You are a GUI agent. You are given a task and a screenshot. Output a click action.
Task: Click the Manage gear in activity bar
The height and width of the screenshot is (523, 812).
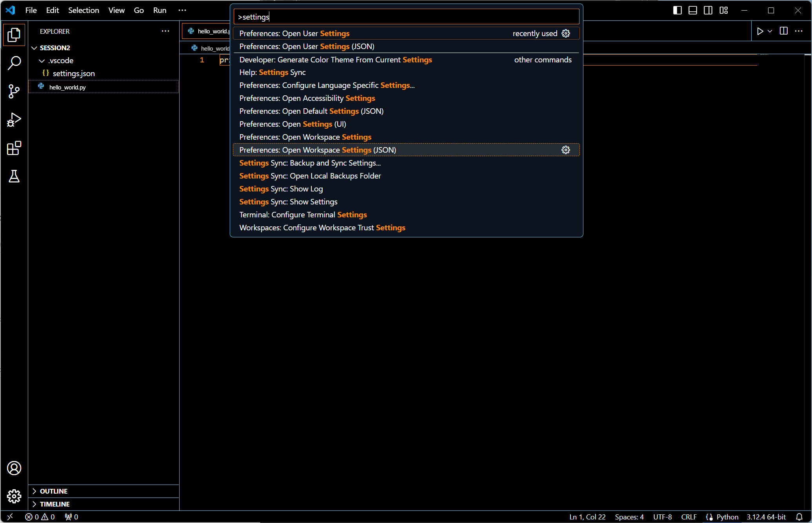tap(14, 496)
